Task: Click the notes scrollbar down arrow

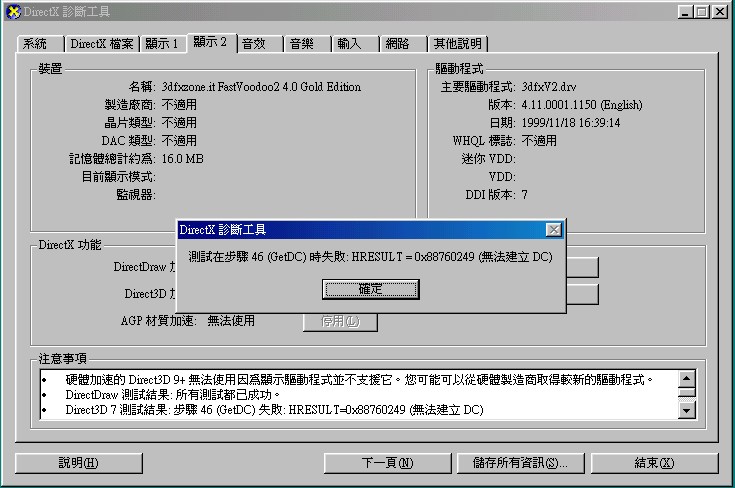Action: pyautogui.click(x=687, y=411)
